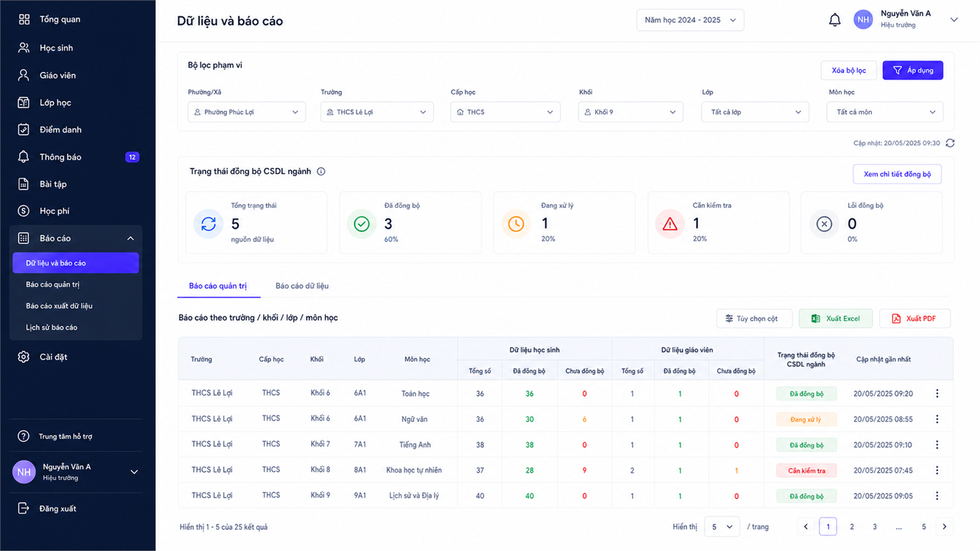Click the Lỗi đồng bộ error icon

824,224
